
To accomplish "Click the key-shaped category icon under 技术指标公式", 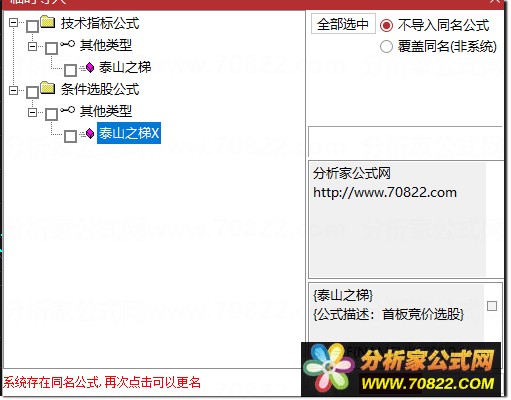I will click(x=67, y=44).
